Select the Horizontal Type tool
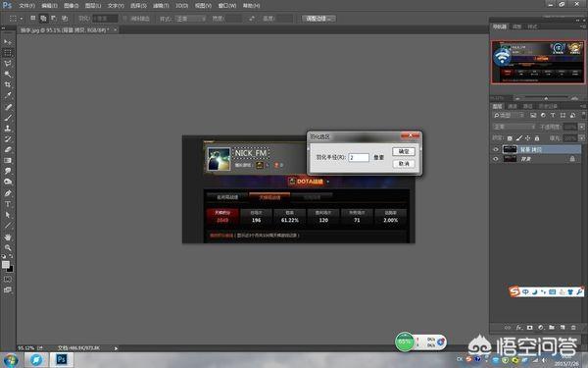The height and width of the screenshot is (368, 588). point(8,204)
